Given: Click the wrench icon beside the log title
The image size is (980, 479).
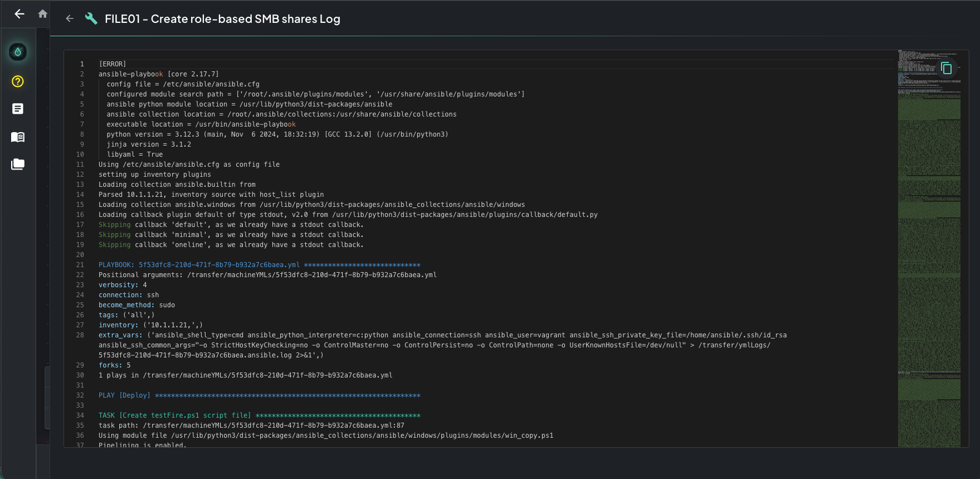Looking at the screenshot, I should (x=91, y=18).
